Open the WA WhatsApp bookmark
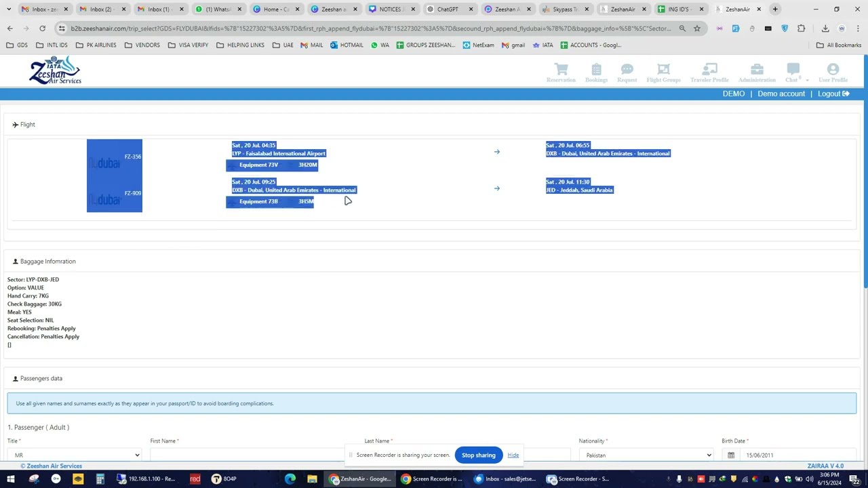The image size is (868, 488). click(x=380, y=45)
